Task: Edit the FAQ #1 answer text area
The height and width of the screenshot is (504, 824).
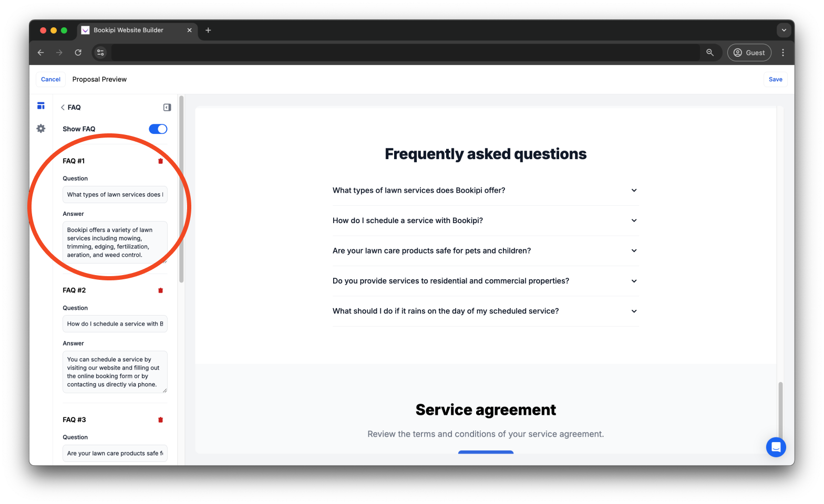Action: click(x=115, y=242)
